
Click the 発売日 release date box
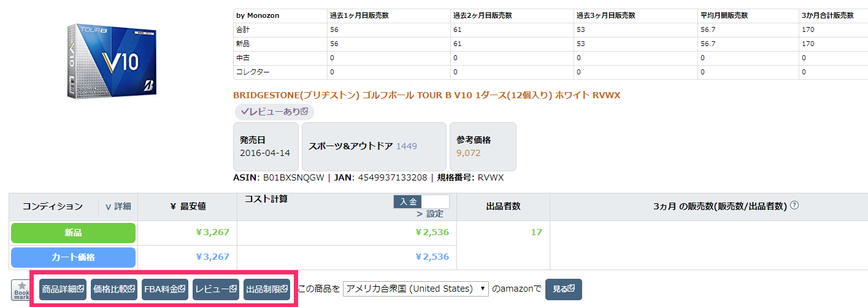pyautogui.click(x=266, y=147)
